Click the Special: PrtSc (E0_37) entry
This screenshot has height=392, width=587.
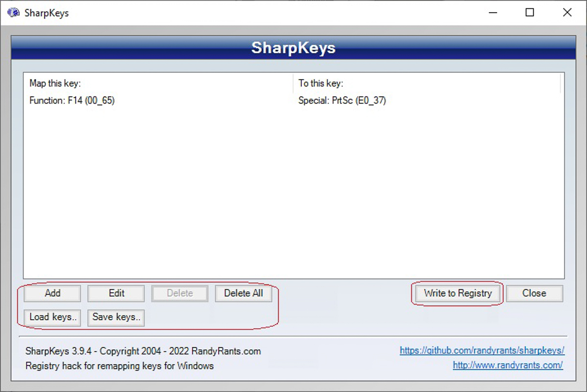[x=342, y=101]
